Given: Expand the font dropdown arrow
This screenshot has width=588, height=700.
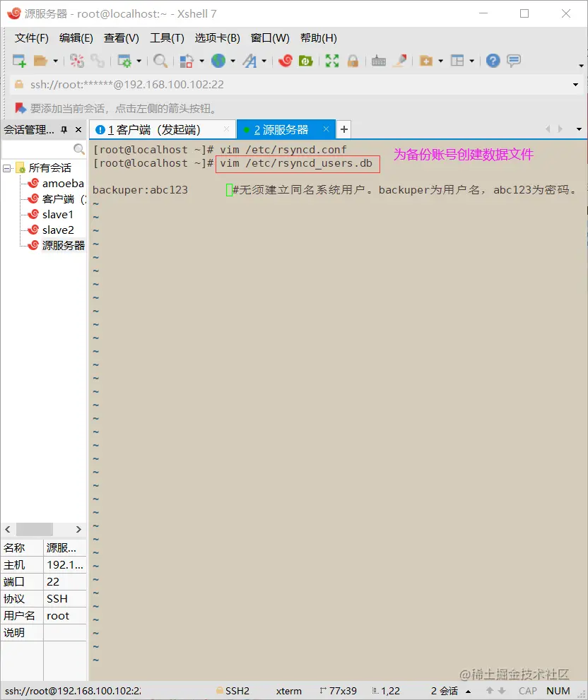Looking at the screenshot, I should point(264,61).
